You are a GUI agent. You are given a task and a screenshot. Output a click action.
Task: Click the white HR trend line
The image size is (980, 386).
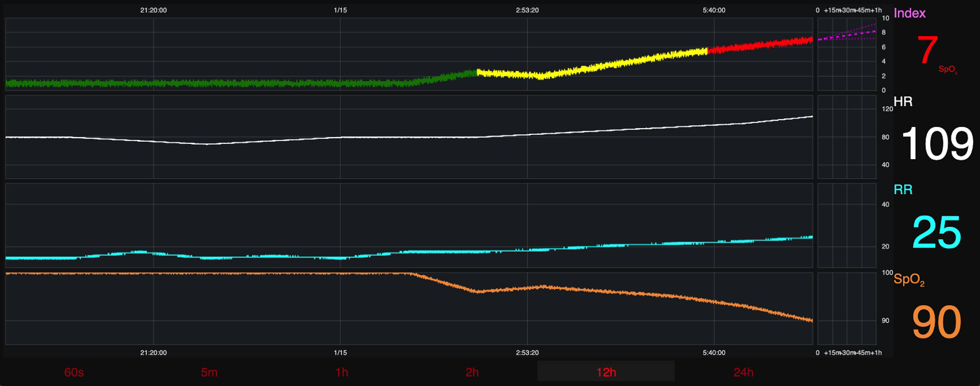tap(408, 137)
